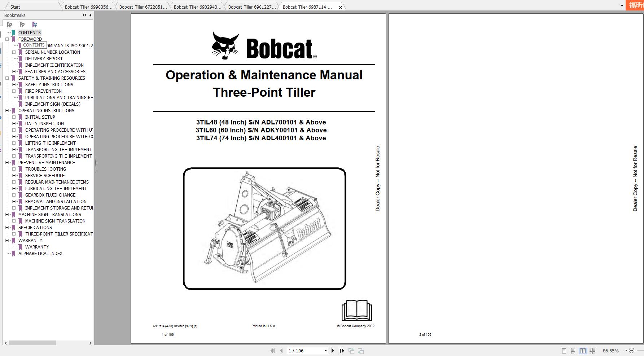Add a new bookmark with the new bookmark icon
The image size is (644, 356).
tap(22, 24)
